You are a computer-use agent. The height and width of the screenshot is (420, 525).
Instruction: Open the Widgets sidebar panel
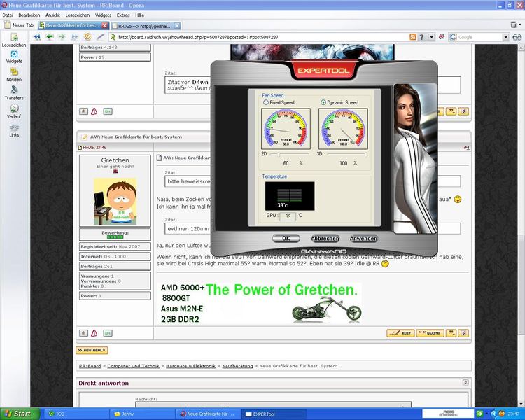click(14, 57)
